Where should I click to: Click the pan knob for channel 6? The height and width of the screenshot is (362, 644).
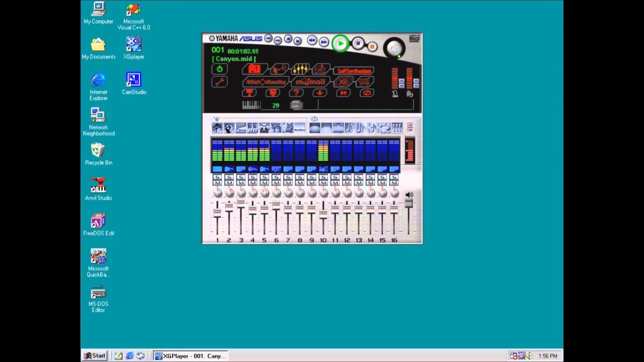(x=276, y=192)
